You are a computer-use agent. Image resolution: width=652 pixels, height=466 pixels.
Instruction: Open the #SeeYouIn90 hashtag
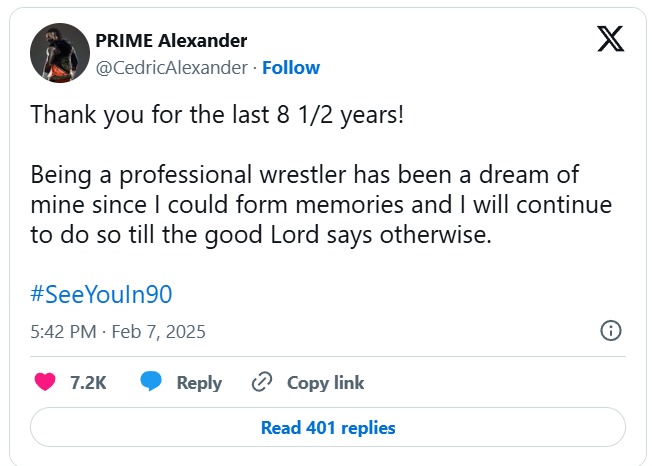click(x=102, y=294)
